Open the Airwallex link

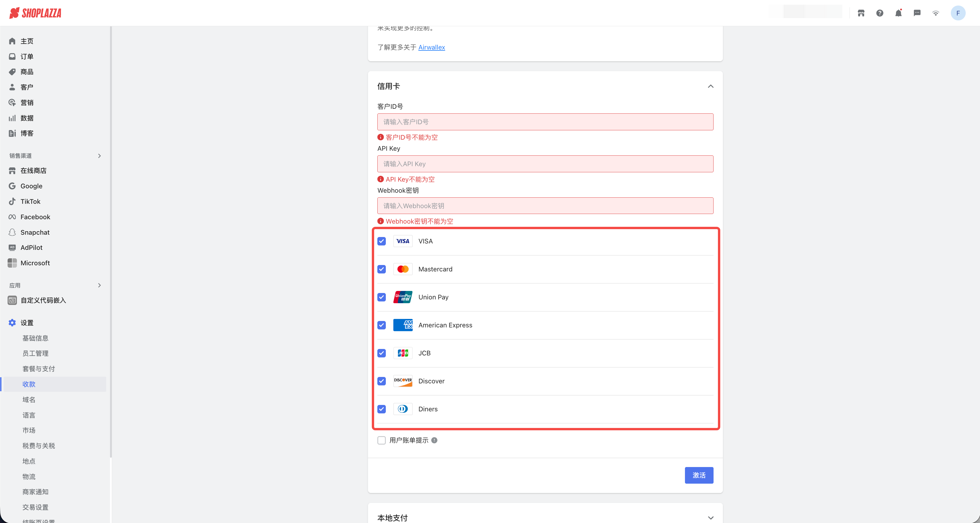tap(431, 47)
